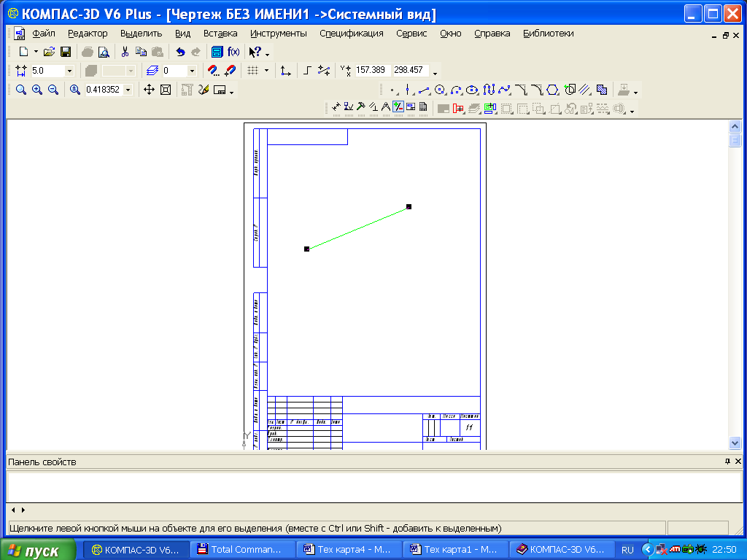
Task: Expand the view toolbar options arrow
Action: coord(231,93)
